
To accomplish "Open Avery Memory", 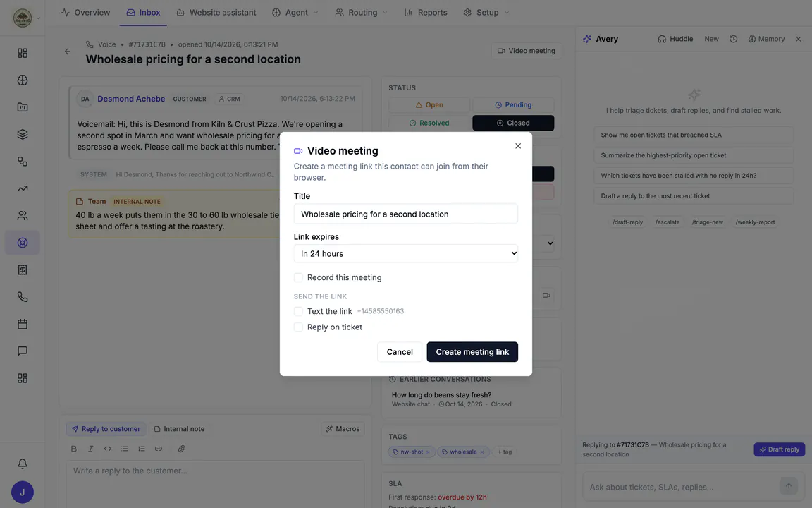I will pos(766,39).
